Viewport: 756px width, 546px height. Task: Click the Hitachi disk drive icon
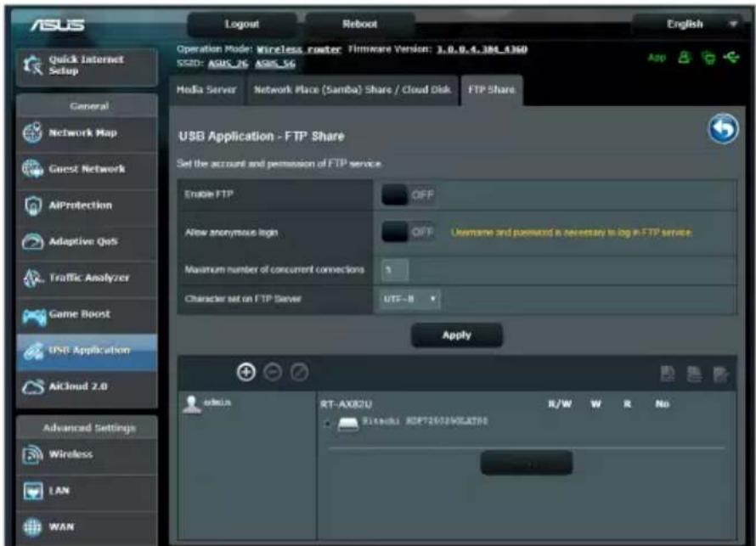coord(347,423)
